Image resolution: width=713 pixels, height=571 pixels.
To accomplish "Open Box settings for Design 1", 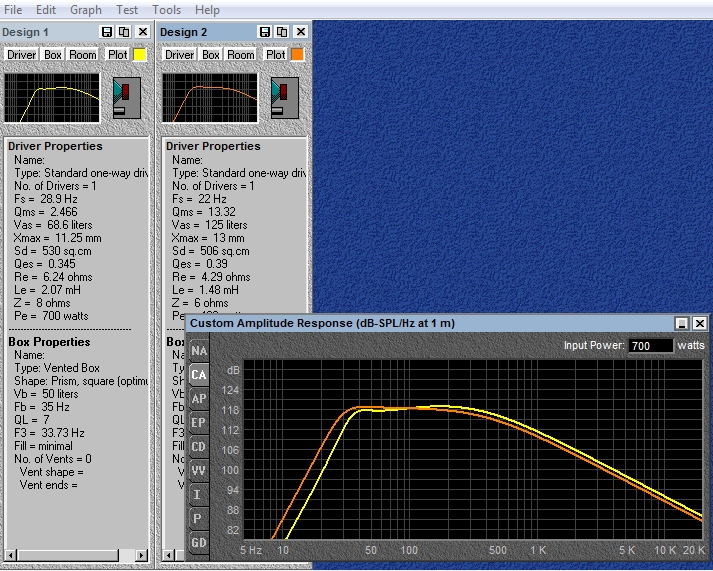I will pos(53,55).
